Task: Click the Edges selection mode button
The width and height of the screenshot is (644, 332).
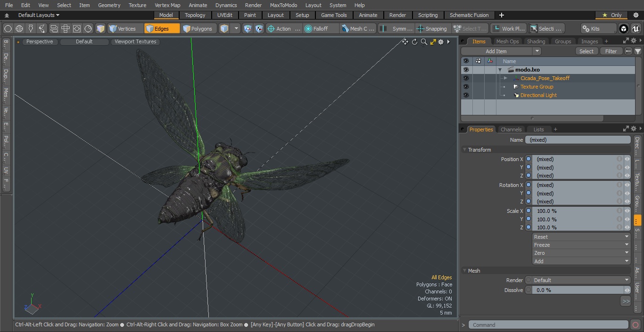Action: (162, 29)
